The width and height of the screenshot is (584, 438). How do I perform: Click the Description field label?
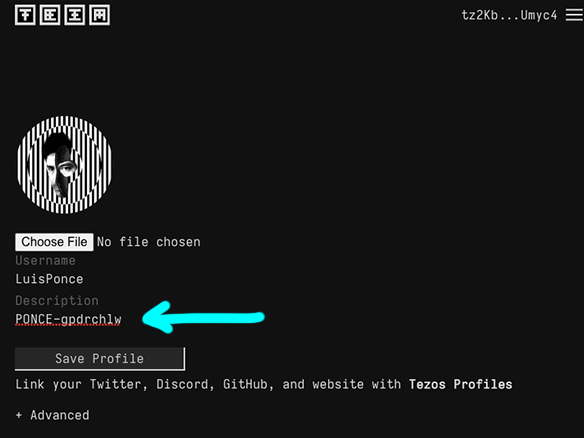point(57,301)
